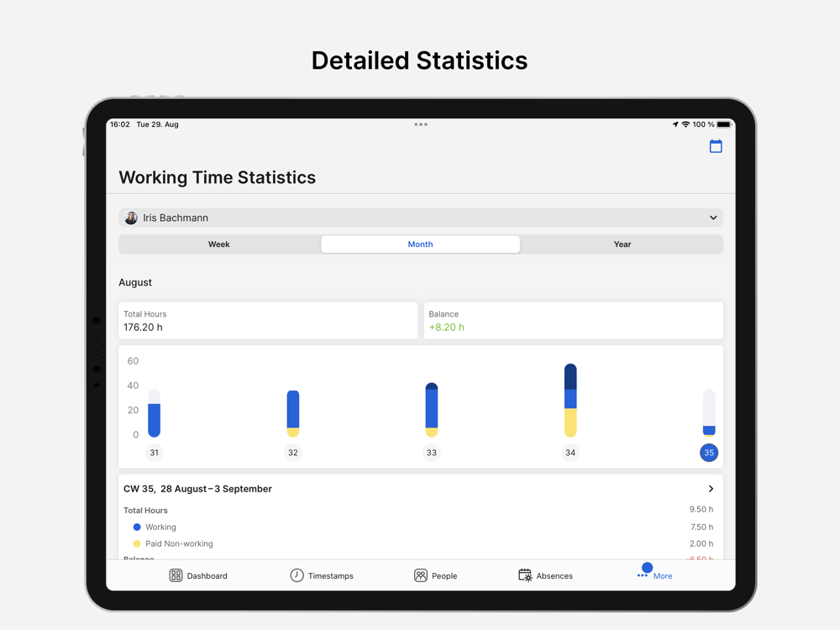
Task: Click the bar for week 33
Action: pyautogui.click(x=432, y=410)
